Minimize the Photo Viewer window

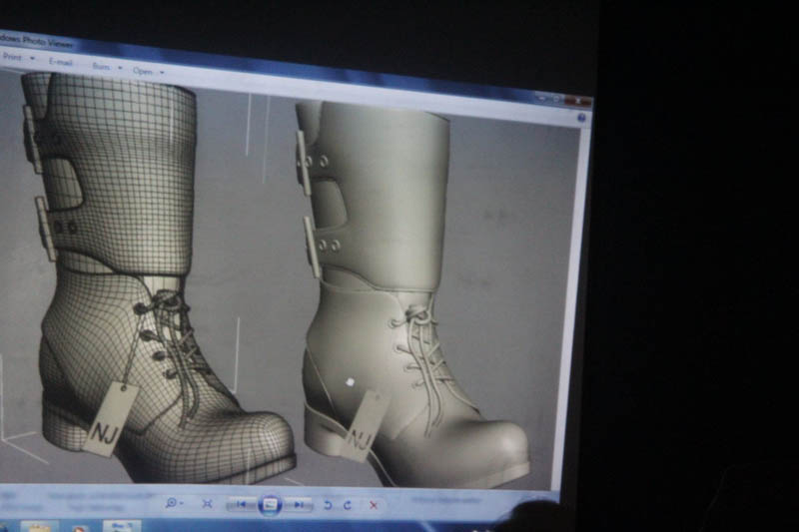(542, 97)
